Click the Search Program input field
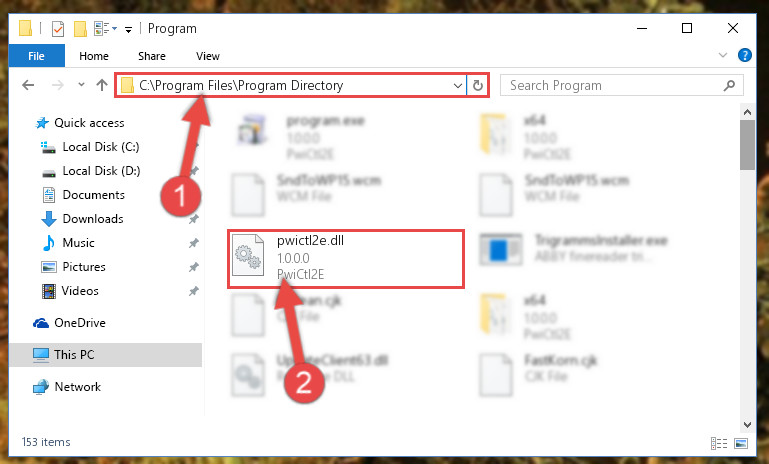Screen dimensions: 769x464 tap(611, 85)
